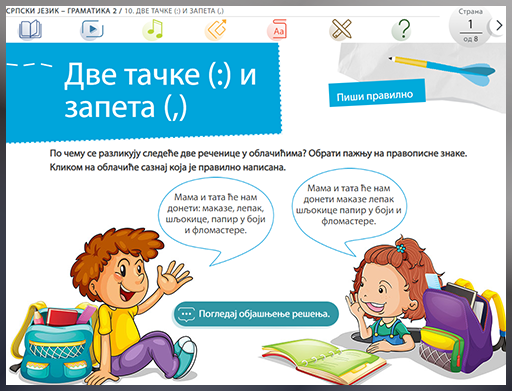
Task: Click the boy character illustration
Action: [133, 303]
